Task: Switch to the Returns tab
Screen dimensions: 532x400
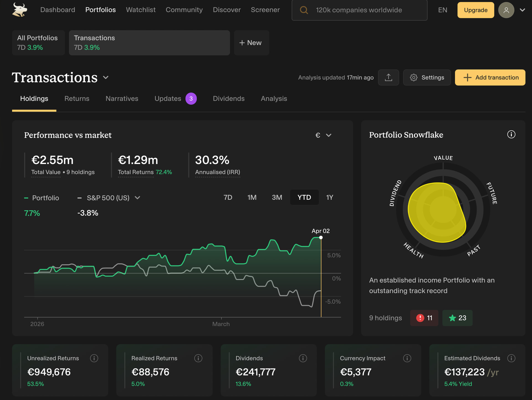Action: [x=77, y=99]
